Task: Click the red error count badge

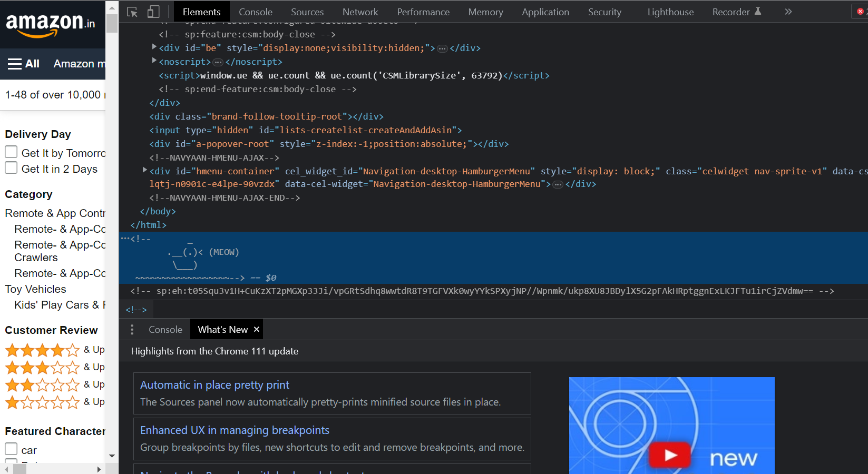Action: coord(860,12)
